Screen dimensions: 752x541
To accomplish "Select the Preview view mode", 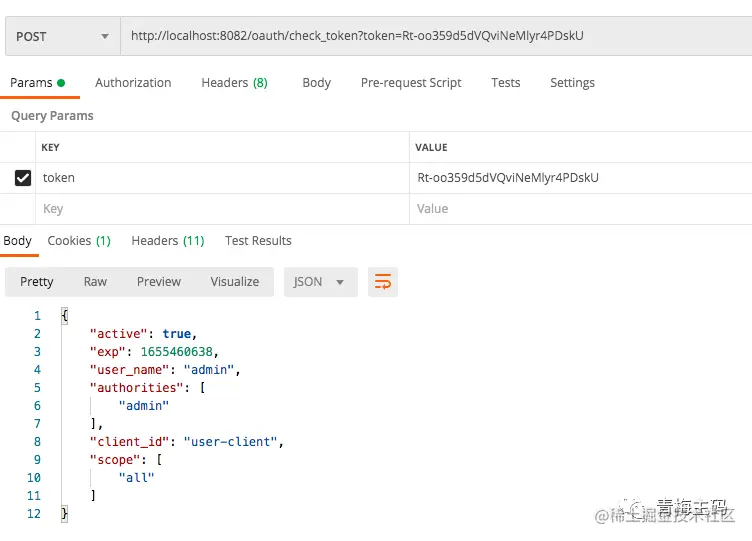I will (159, 282).
